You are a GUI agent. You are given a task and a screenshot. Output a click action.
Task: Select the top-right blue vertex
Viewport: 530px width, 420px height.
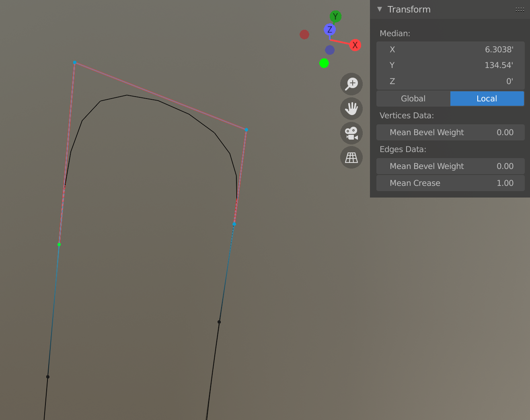pyautogui.click(x=246, y=130)
